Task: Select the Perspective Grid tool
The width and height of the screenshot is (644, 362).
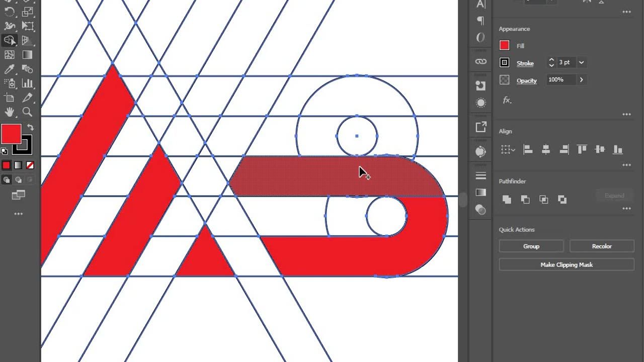Action: [x=27, y=41]
